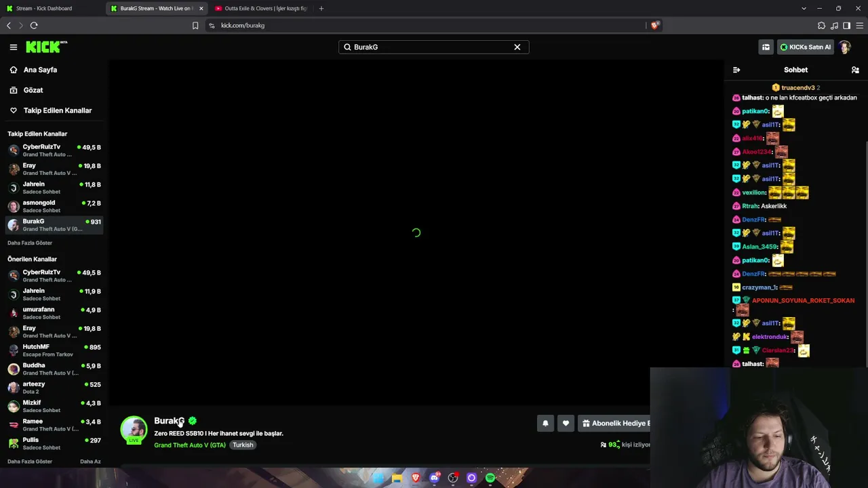Open recommended channel Buddha
The width and height of the screenshot is (868, 488).
click(x=54, y=369)
